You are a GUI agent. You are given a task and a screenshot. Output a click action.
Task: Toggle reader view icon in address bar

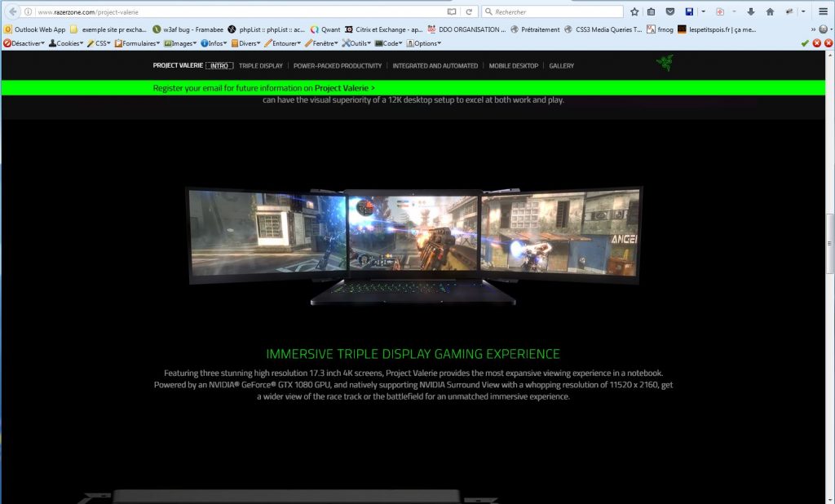452,12
